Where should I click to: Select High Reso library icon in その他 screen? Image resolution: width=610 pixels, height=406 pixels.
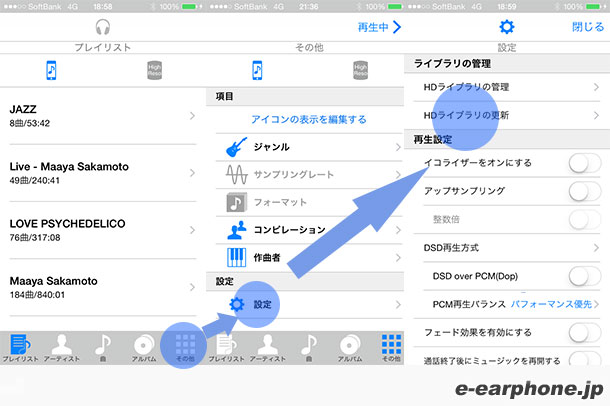[x=360, y=70]
